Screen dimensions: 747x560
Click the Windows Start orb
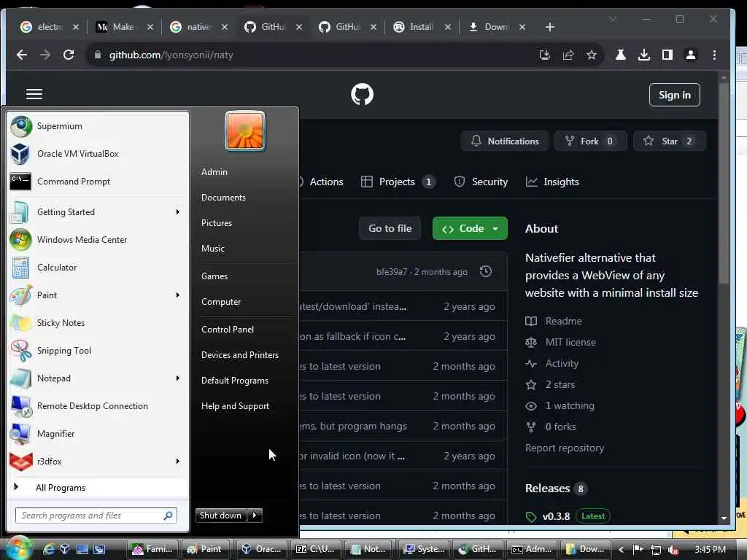19,548
